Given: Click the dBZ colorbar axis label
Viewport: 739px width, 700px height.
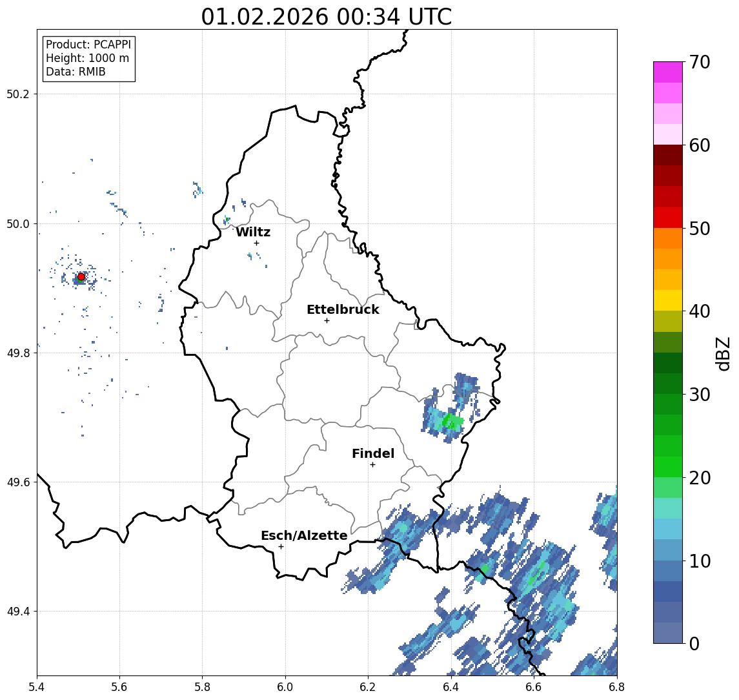Looking at the screenshot, I should tap(722, 353).
